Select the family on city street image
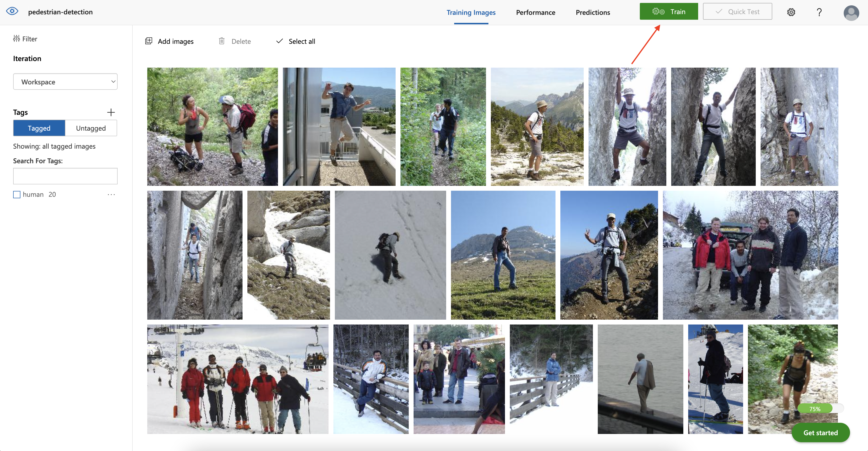868x451 pixels. [x=459, y=379]
